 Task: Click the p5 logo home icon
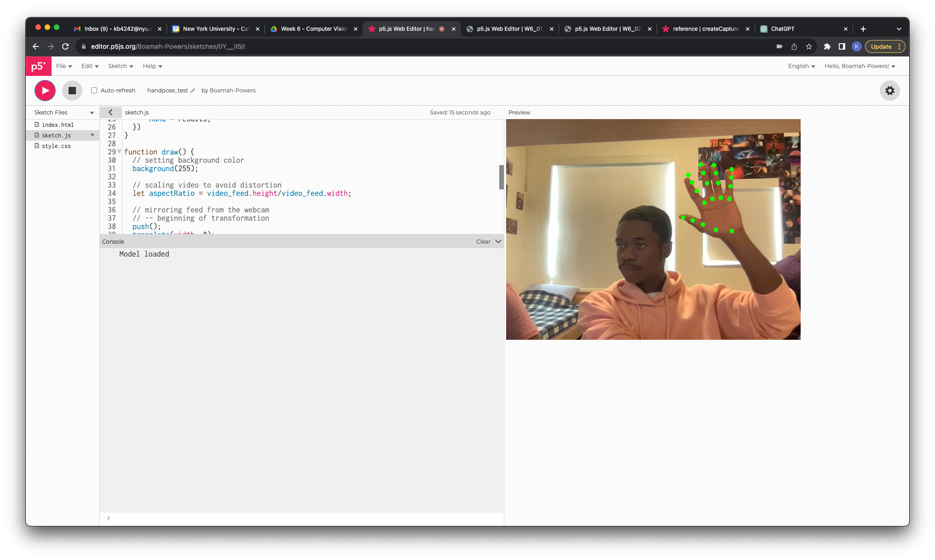(38, 66)
